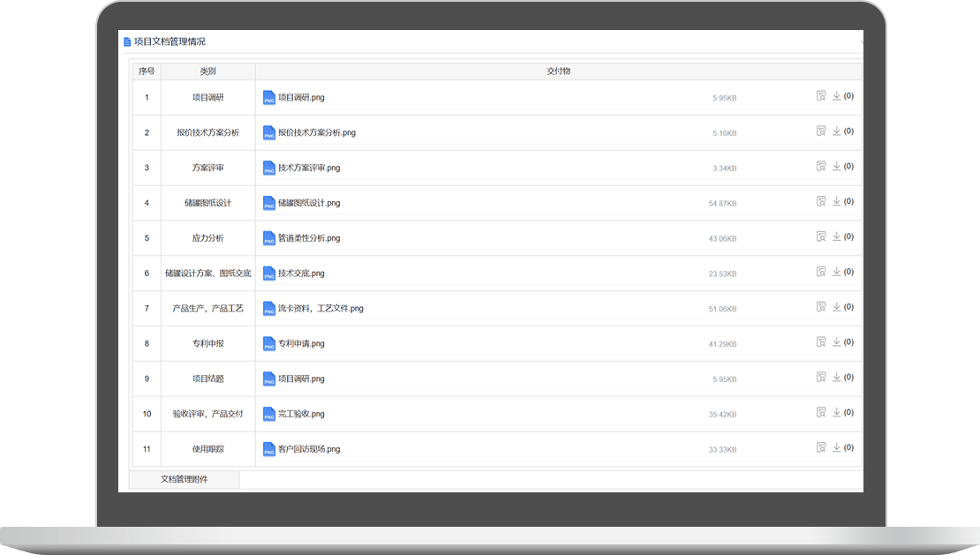The image size is (980, 555).
Task: Click the 序号 column header
Action: (x=147, y=71)
